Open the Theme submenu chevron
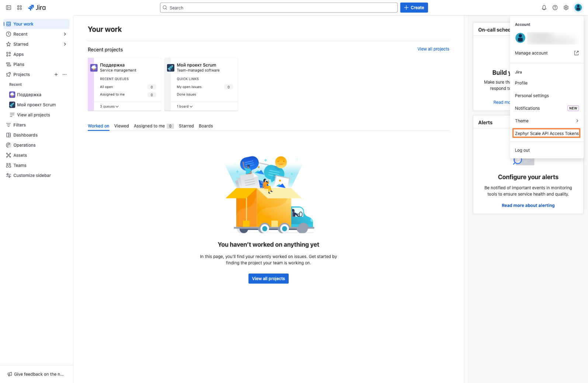This screenshot has height=383, width=588. [x=577, y=121]
